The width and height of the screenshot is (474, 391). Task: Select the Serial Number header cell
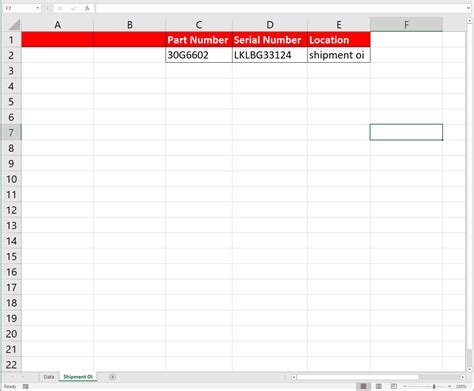click(270, 40)
